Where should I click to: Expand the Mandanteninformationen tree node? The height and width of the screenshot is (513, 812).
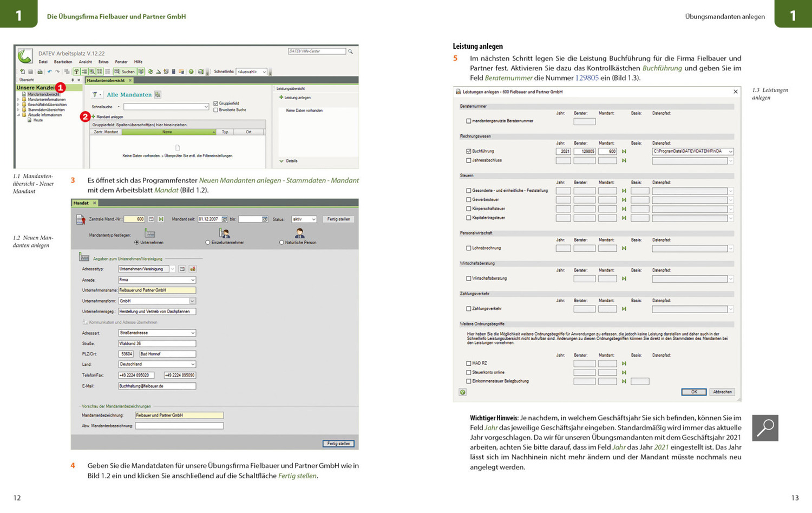coord(18,100)
